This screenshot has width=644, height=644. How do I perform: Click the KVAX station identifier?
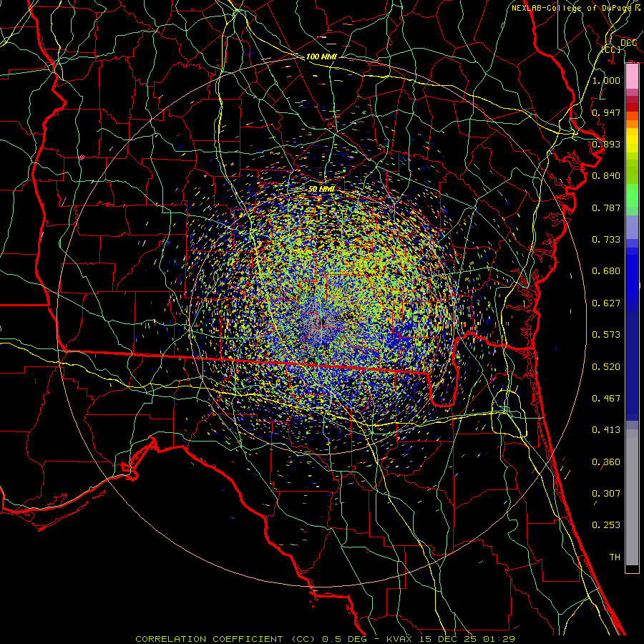coord(399,639)
